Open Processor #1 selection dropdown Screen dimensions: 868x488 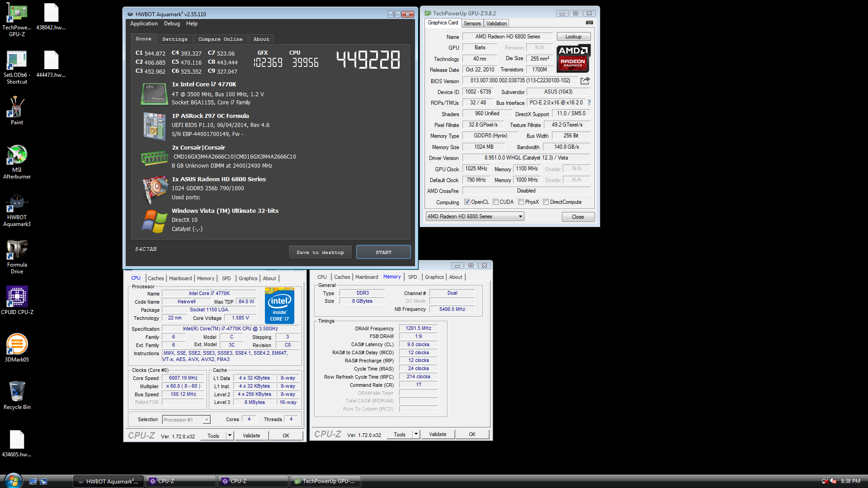(x=186, y=420)
